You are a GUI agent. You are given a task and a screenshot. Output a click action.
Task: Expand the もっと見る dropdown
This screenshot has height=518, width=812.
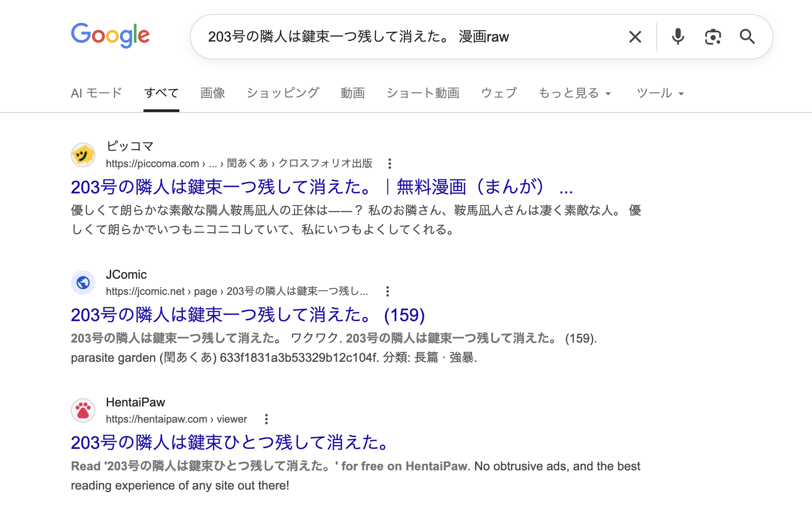pyautogui.click(x=574, y=93)
